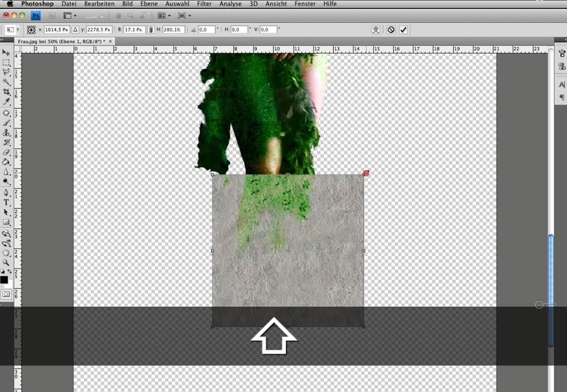The width and height of the screenshot is (567, 392).
Task: Close the Frau.jpg document tab
Action: coord(111,41)
